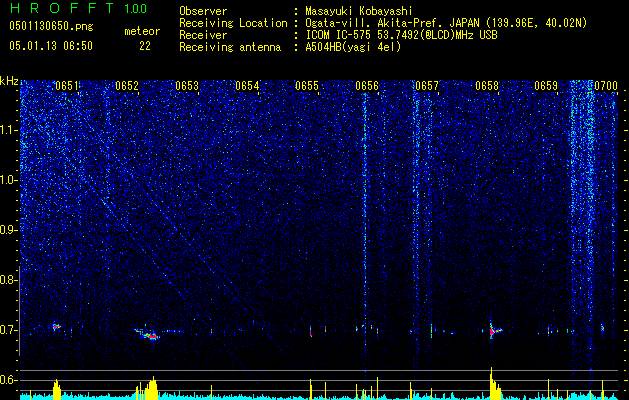Viewport: 629px width, 400px height.
Task: Click the date stamp 05.01.13 06:50
Action: [51, 46]
